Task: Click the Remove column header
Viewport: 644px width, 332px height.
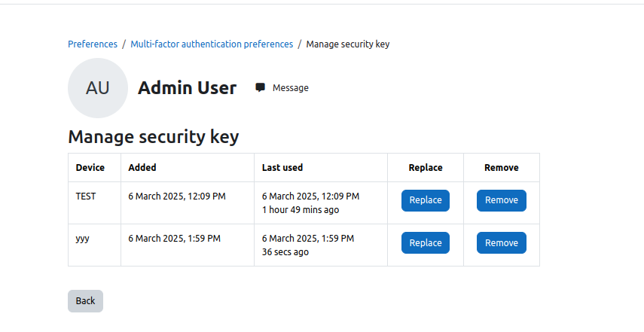Action: click(x=501, y=167)
